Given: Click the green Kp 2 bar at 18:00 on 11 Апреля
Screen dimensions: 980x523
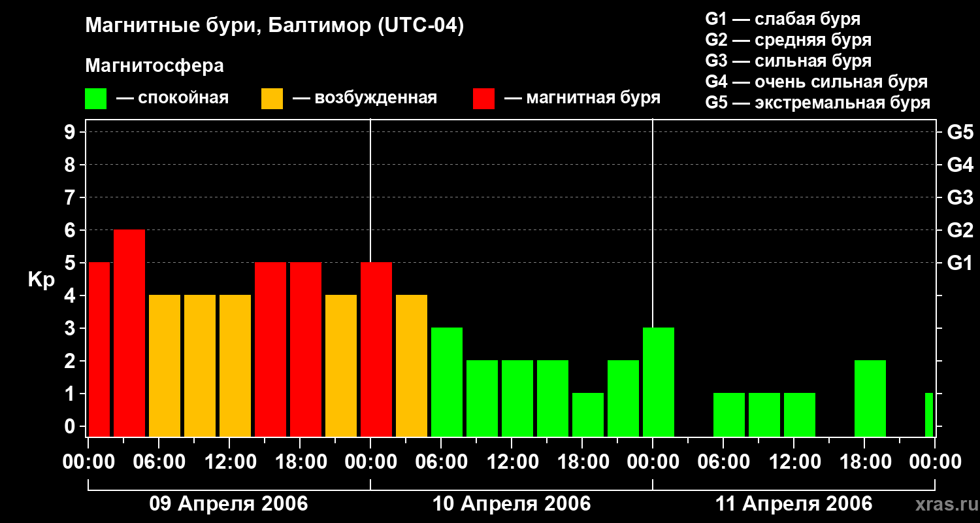Looking at the screenshot, I should (x=870, y=398).
